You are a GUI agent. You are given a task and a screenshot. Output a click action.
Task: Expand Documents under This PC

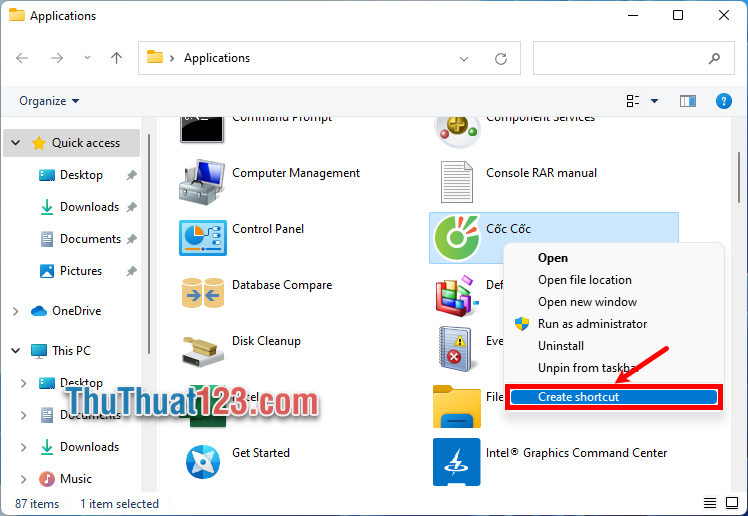point(23,415)
